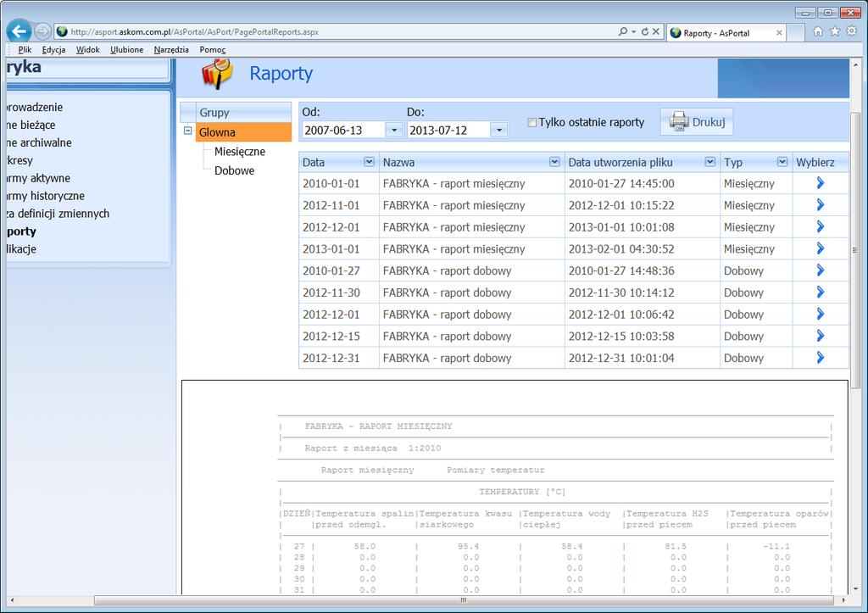
Task: Click the browser Forward arrow button
Action: [42, 31]
